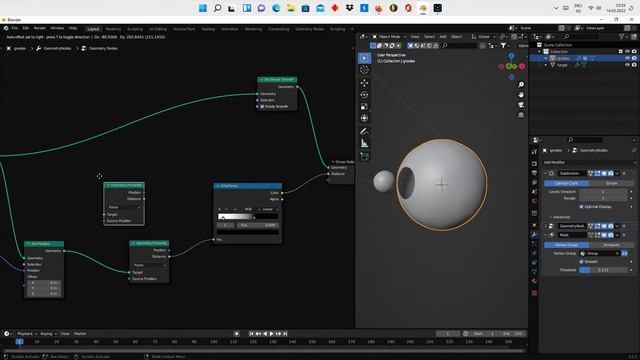
Task: Select the Add Cube tool in viewport toolbar
Action: point(364,156)
